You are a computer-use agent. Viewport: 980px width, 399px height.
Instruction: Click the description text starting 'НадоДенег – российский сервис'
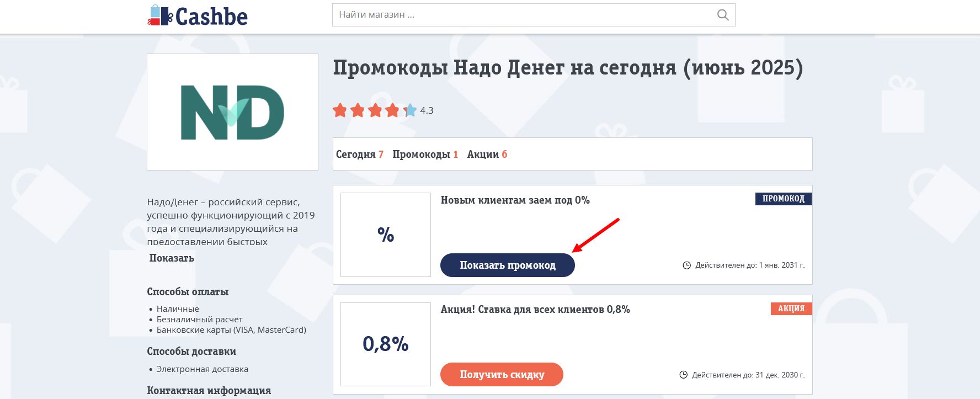point(231,221)
